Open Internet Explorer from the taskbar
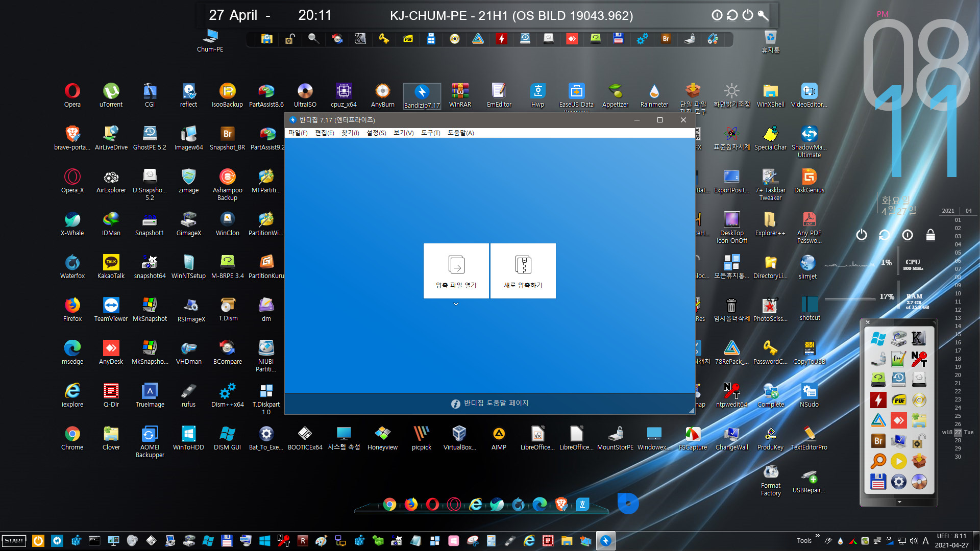 [x=529, y=541]
